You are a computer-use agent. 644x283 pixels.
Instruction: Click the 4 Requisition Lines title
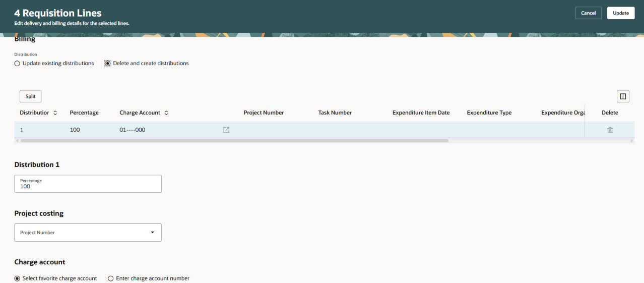pos(58,13)
